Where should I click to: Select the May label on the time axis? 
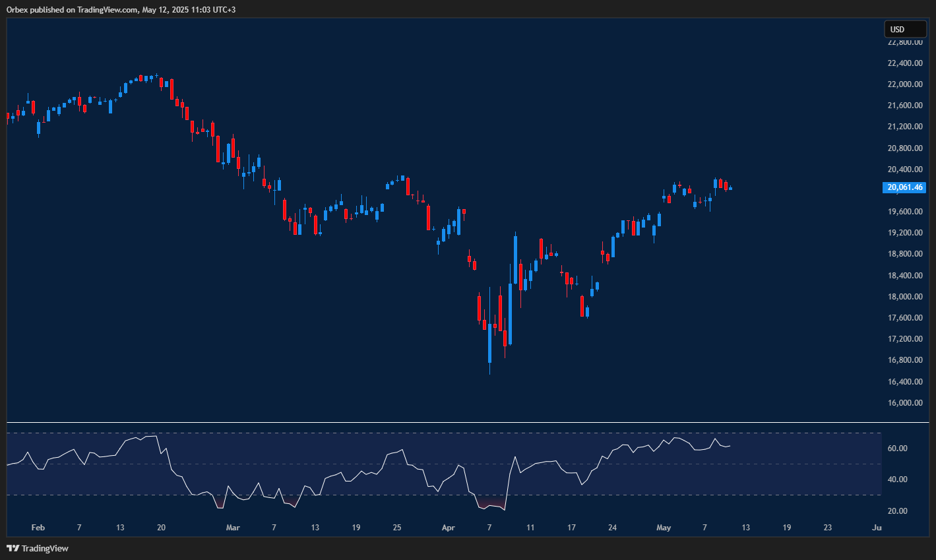(x=664, y=528)
